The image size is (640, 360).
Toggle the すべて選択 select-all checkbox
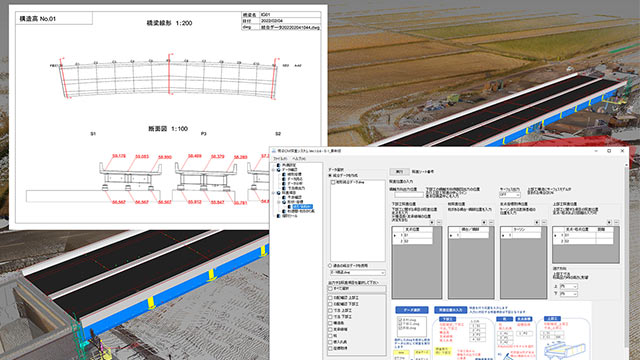coord(331,289)
